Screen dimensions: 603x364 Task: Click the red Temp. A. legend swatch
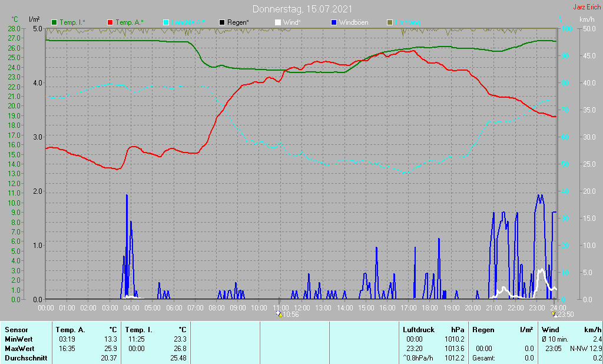[110, 22]
